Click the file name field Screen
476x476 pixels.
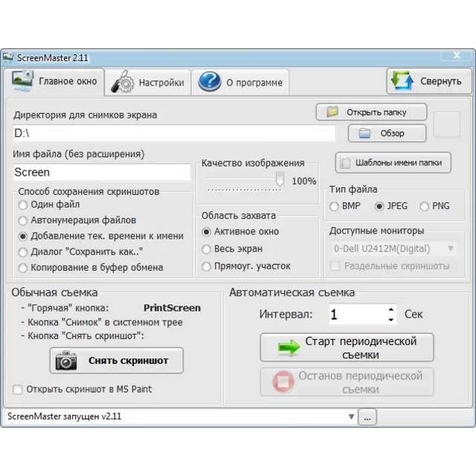[102, 173]
